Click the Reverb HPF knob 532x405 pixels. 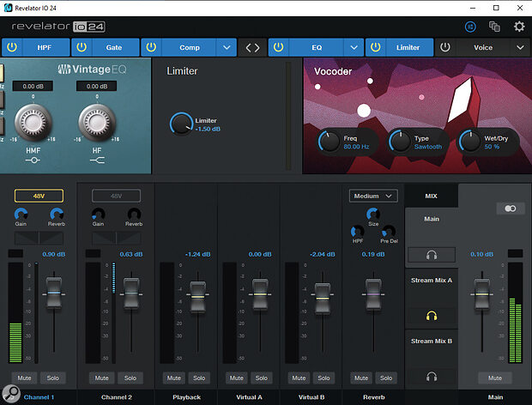pos(357,232)
